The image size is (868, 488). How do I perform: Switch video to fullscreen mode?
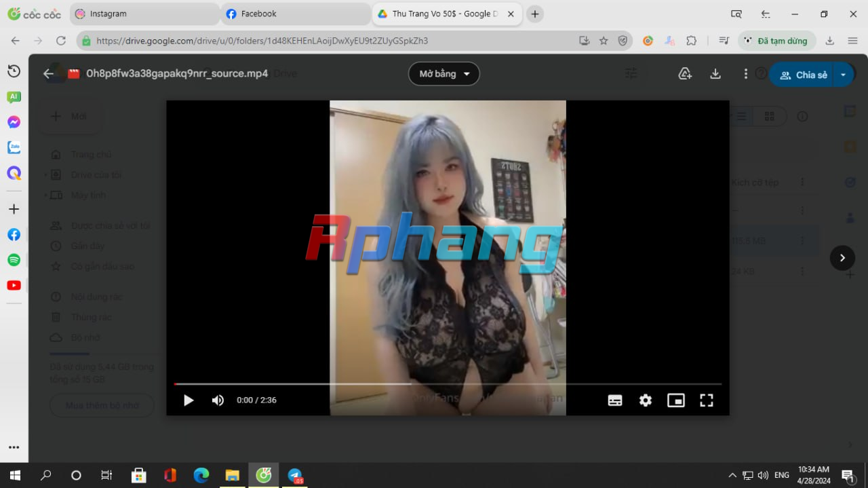point(707,400)
